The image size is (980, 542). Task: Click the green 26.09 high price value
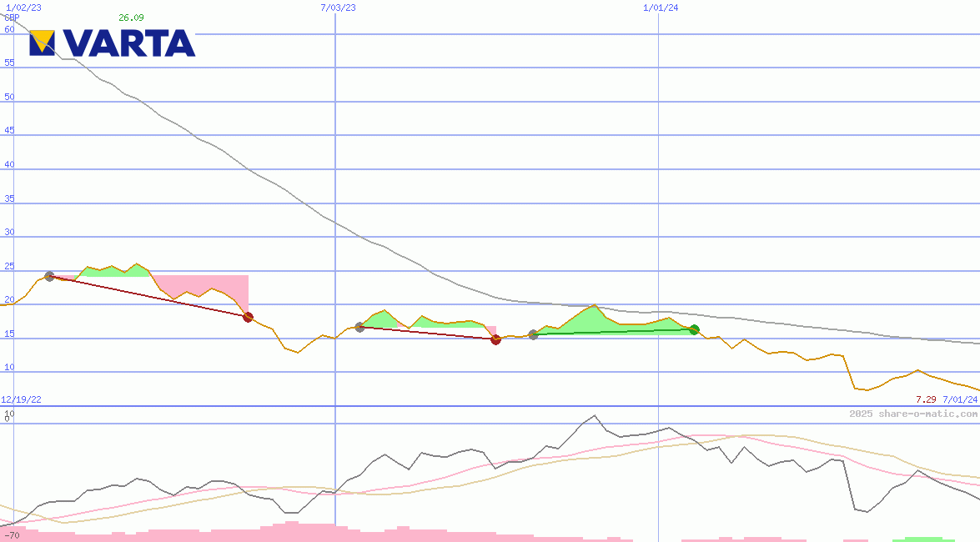131,18
